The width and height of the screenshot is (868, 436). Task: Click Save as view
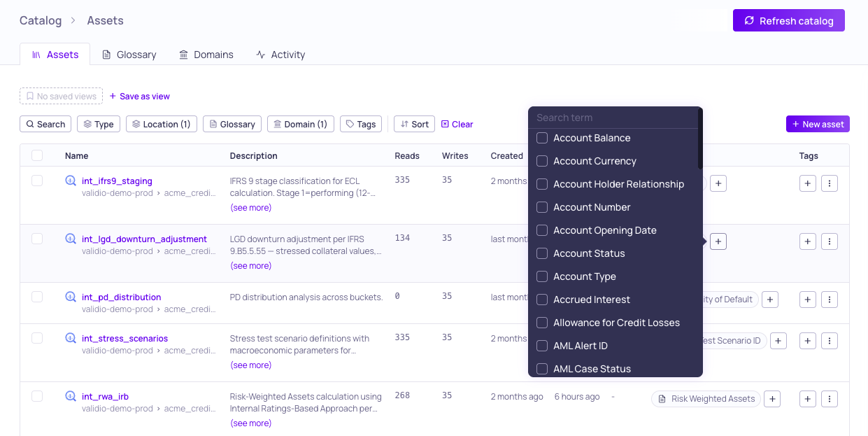(x=140, y=96)
